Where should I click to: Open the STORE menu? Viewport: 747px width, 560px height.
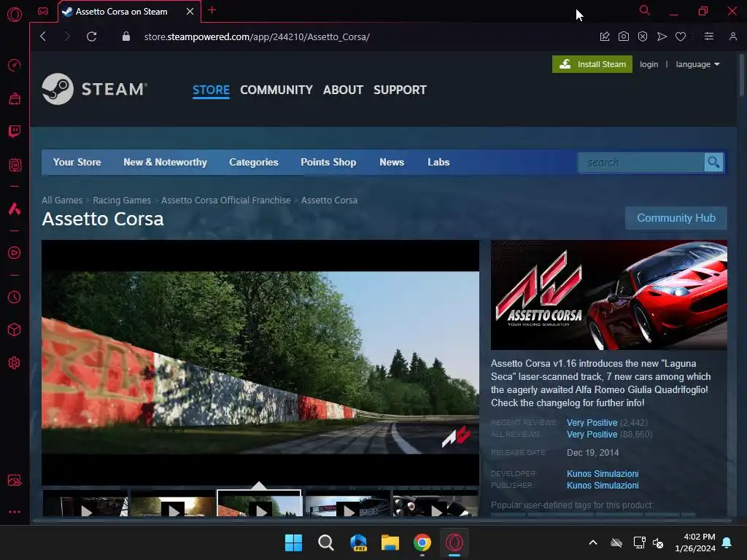tap(211, 90)
